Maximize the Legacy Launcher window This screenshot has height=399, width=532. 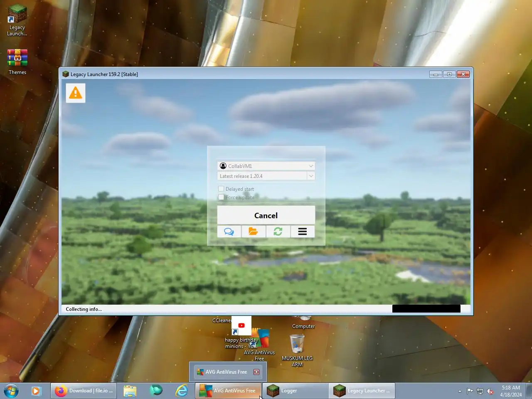click(x=449, y=74)
